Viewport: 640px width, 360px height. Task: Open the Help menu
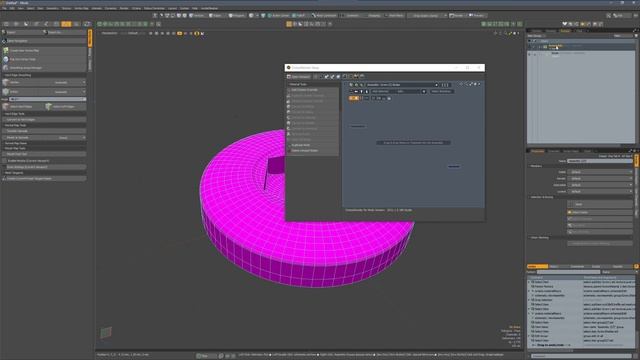pyautogui.click(x=195, y=8)
